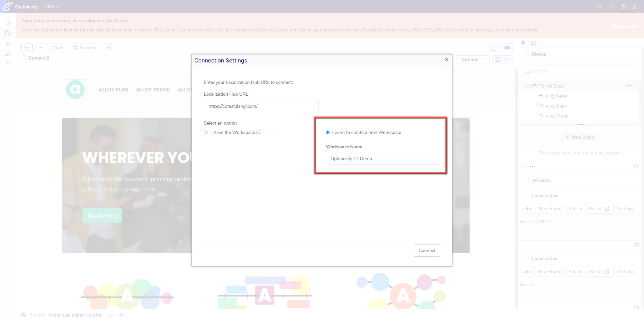The width and height of the screenshot is (644, 320).
Task: Click the pin icon in assets pane
Action: pos(523,43)
